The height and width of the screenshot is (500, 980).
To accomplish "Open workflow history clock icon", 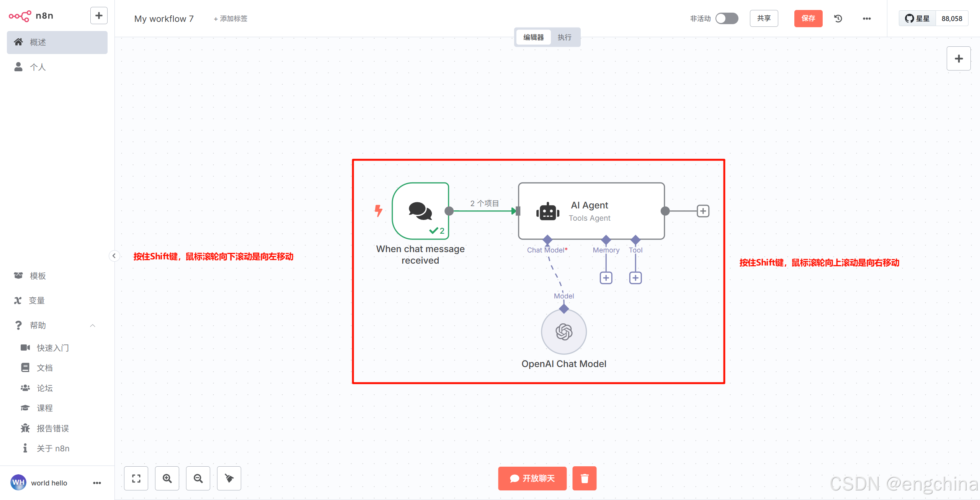I will point(838,18).
